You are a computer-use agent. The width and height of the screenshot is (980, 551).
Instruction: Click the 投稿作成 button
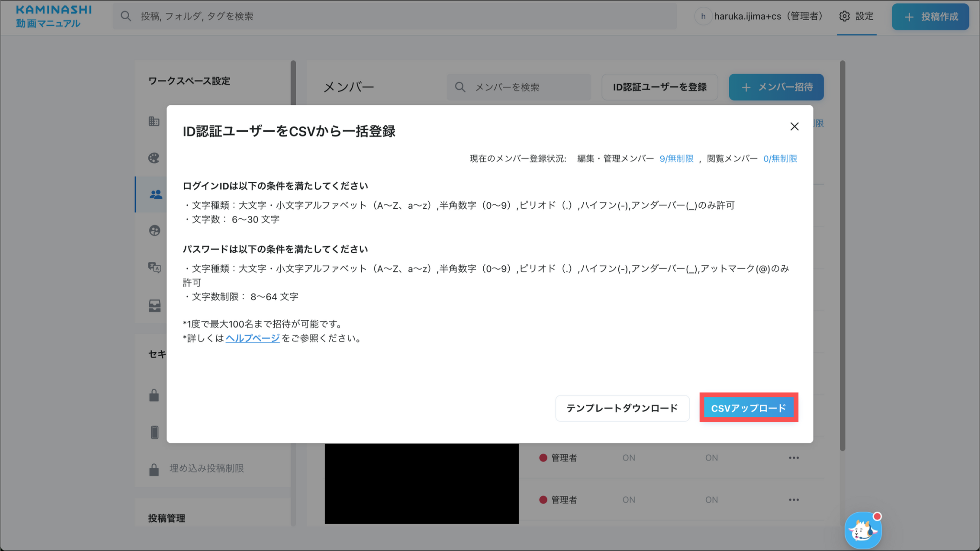[x=930, y=17]
